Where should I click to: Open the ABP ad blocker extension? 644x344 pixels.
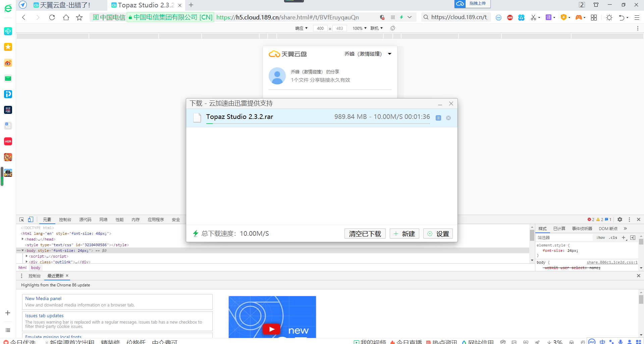click(x=510, y=17)
